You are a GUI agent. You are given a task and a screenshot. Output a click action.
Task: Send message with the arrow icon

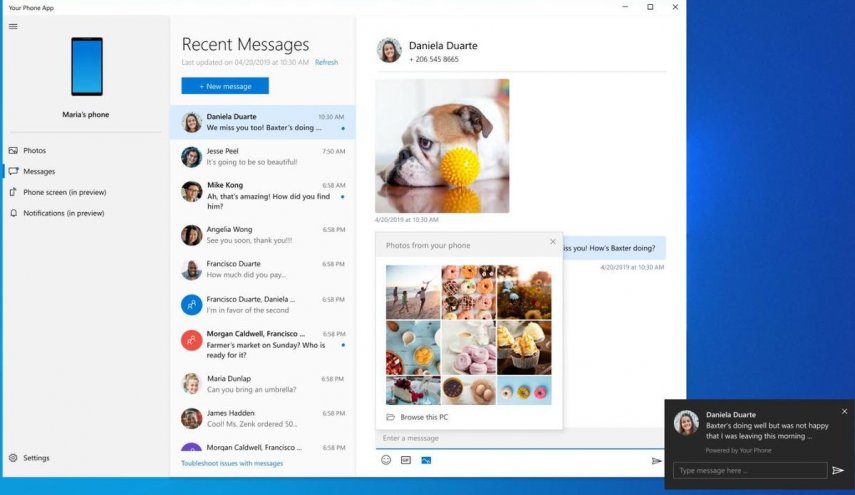[x=657, y=461]
